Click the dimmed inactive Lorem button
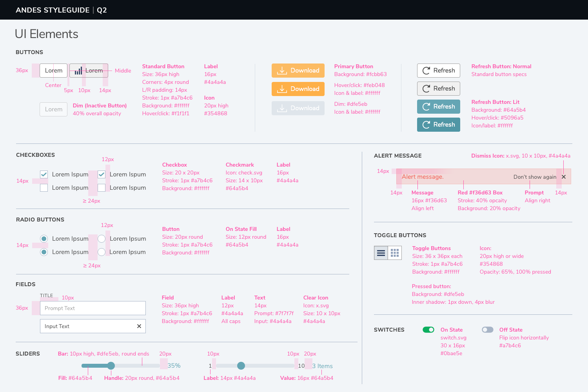The height and width of the screenshot is (392, 588). click(53, 109)
